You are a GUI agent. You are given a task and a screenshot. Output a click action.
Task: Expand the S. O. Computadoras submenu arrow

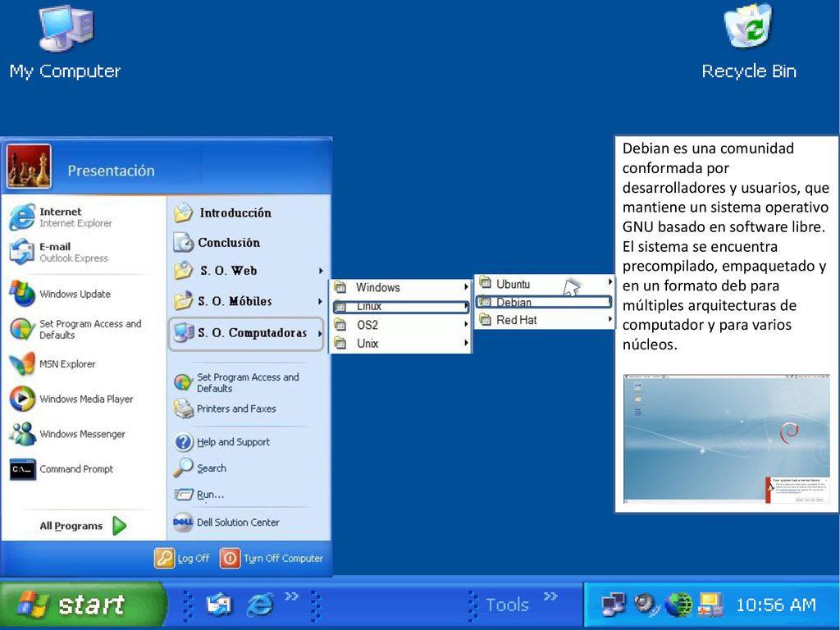point(321,333)
